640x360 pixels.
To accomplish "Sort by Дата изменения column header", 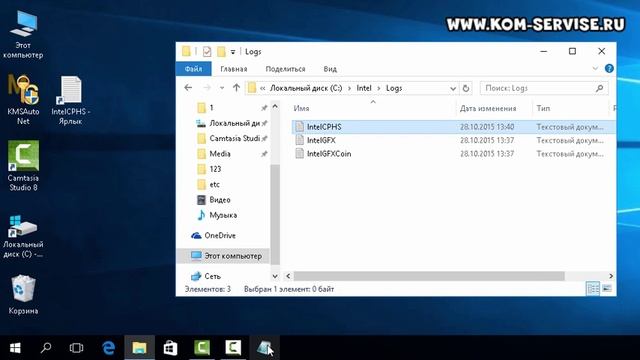I will (x=488, y=109).
